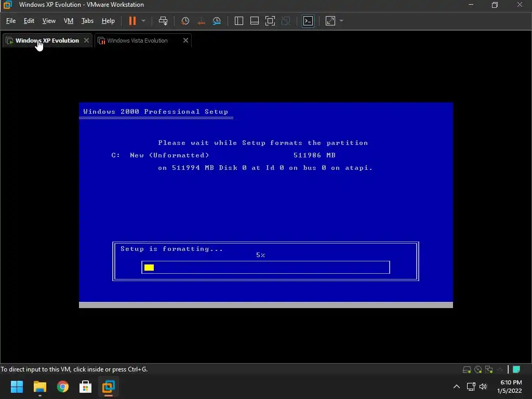Open the Tabs menu

point(87,21)
